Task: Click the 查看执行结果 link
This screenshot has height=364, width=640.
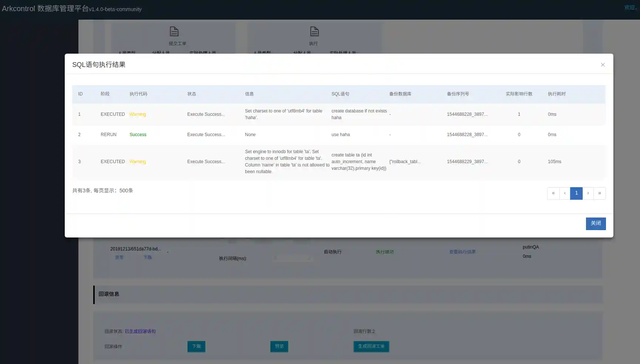Action: tap(462, 252)
